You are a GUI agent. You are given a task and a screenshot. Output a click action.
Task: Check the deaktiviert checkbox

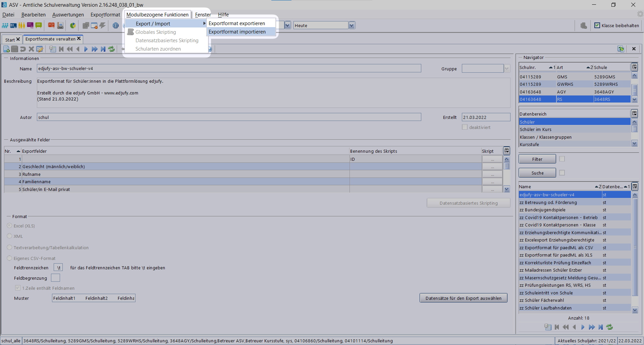[465, 127]
